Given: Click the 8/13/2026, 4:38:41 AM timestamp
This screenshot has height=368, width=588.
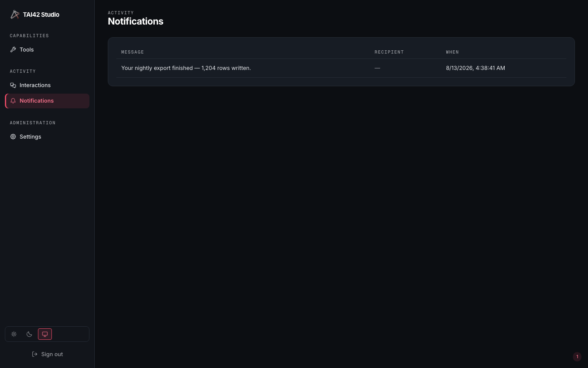Looking at the screenshot, I should 475,68.
